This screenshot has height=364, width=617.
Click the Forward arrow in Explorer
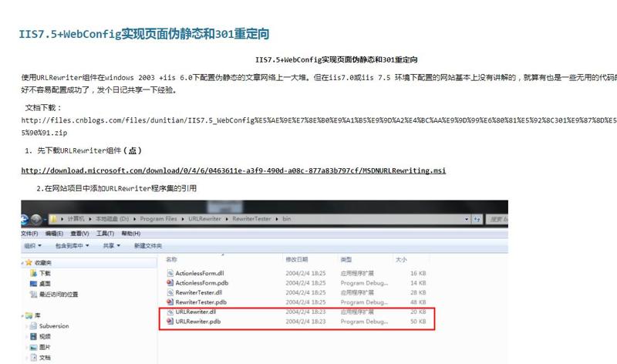(x=36, y=219)
